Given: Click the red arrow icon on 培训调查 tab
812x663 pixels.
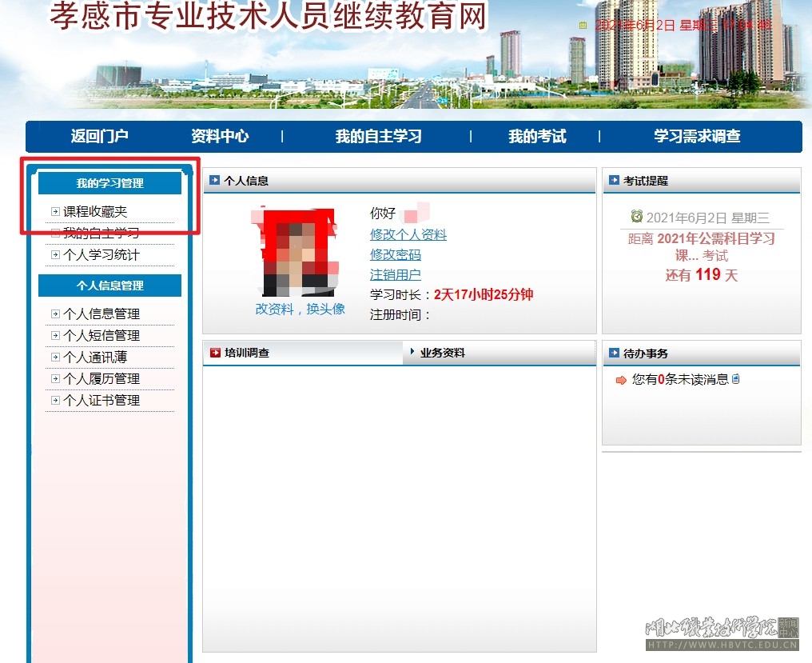Looking at the screenshot, I should pyautogui.click(x=215, y=353).
